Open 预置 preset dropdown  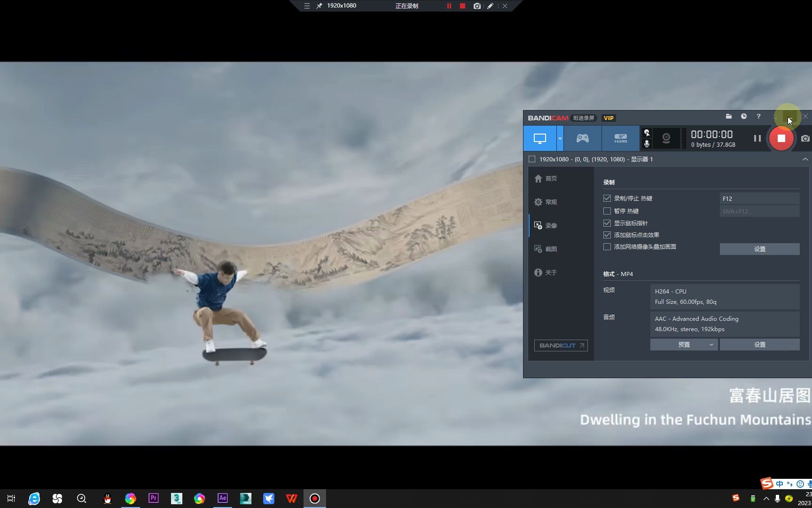684,345
